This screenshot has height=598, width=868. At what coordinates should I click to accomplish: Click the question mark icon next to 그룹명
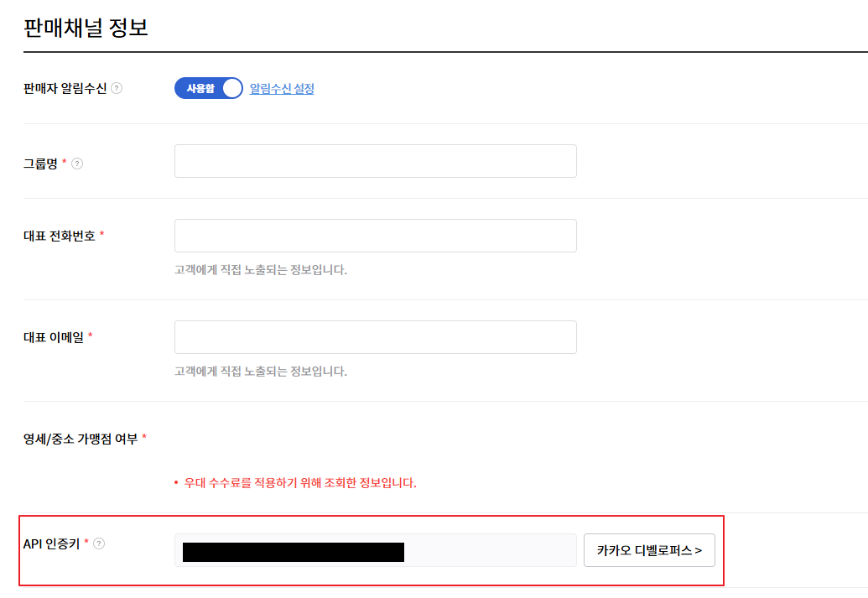point(78,164)
